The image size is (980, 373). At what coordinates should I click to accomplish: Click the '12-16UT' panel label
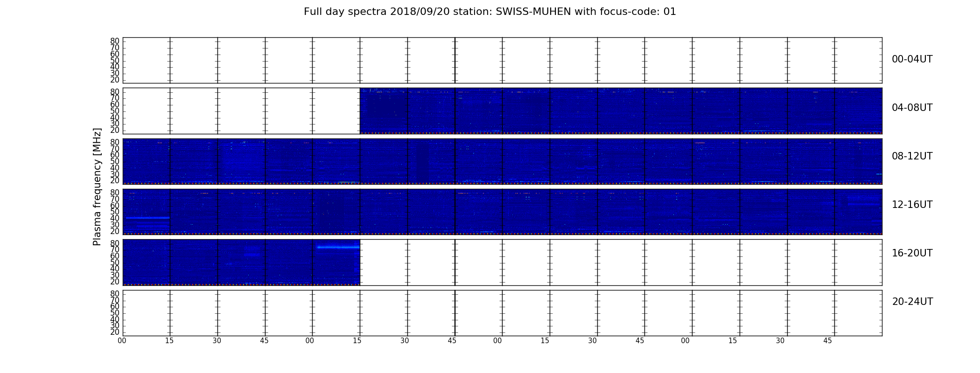[x=912, y=205]
